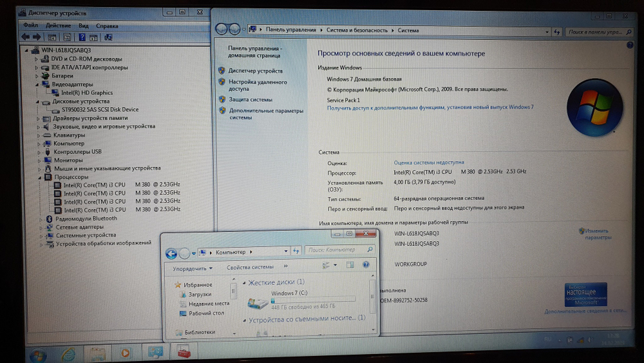Click Избранное star icon in navigation pane
The image size is (644, 363).
click(x=178, y=285)
